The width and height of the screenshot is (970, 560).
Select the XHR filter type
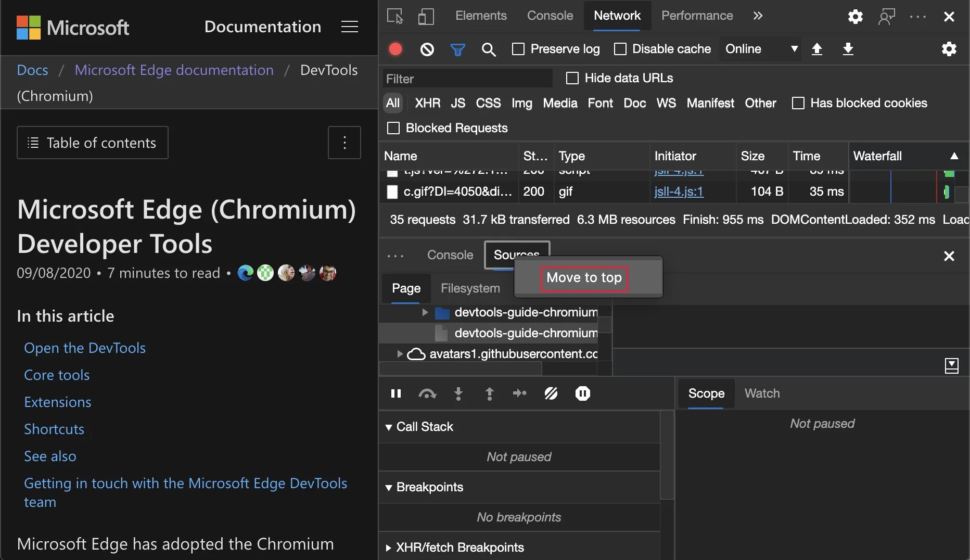tap(428, 103)
